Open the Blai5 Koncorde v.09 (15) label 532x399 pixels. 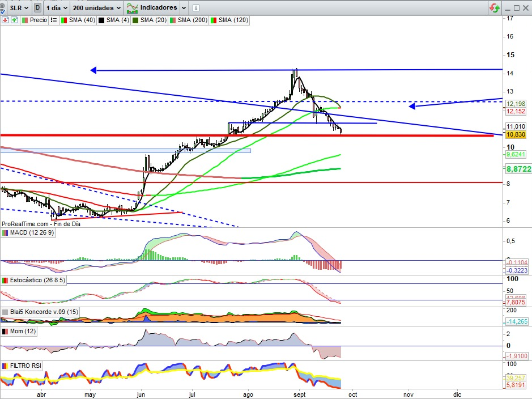(44, 312)
